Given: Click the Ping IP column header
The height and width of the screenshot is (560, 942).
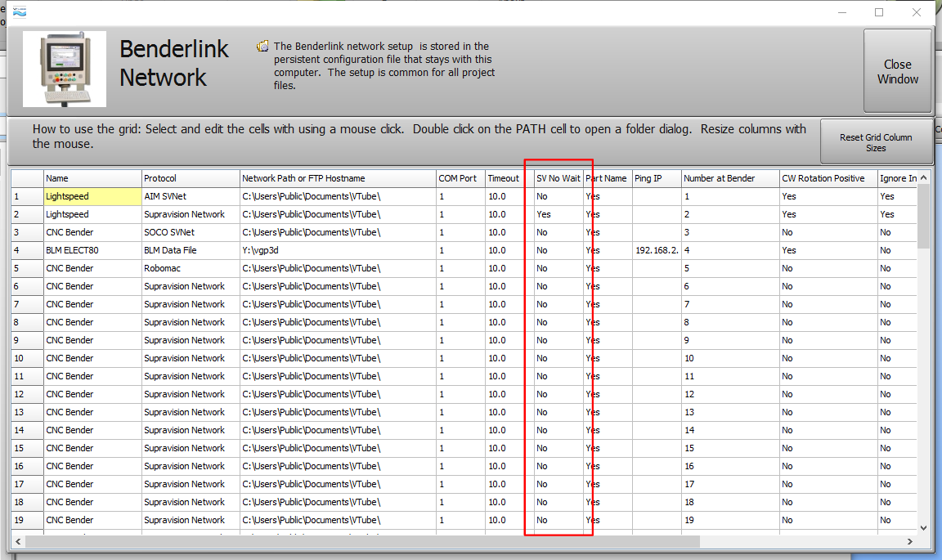Looking at the screenshot, I should click(656, 178).
